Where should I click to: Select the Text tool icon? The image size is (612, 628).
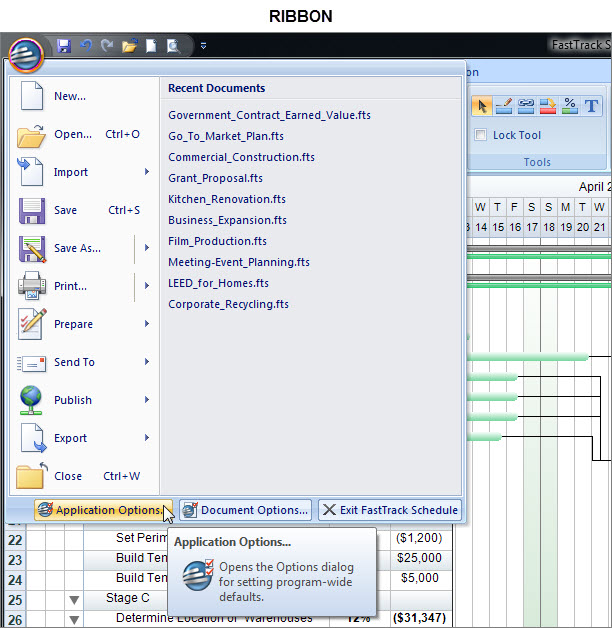point(592,105)
